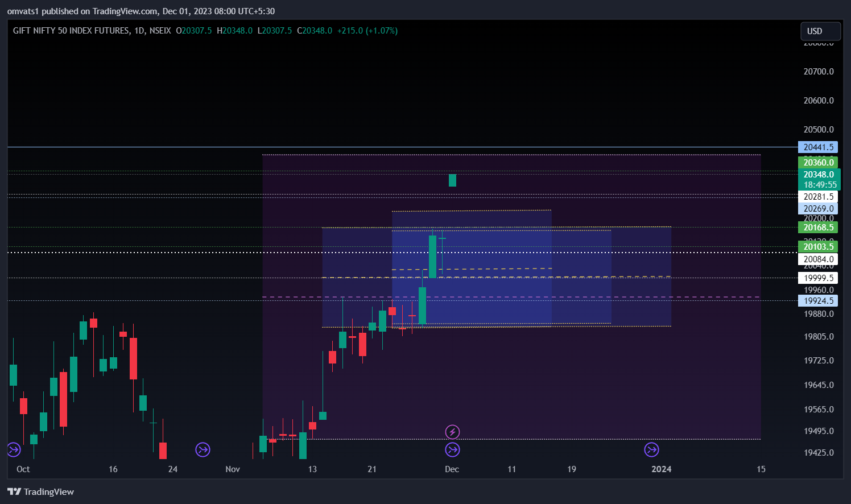Select the green 20103.5 price label

click(x=818, y=246)
